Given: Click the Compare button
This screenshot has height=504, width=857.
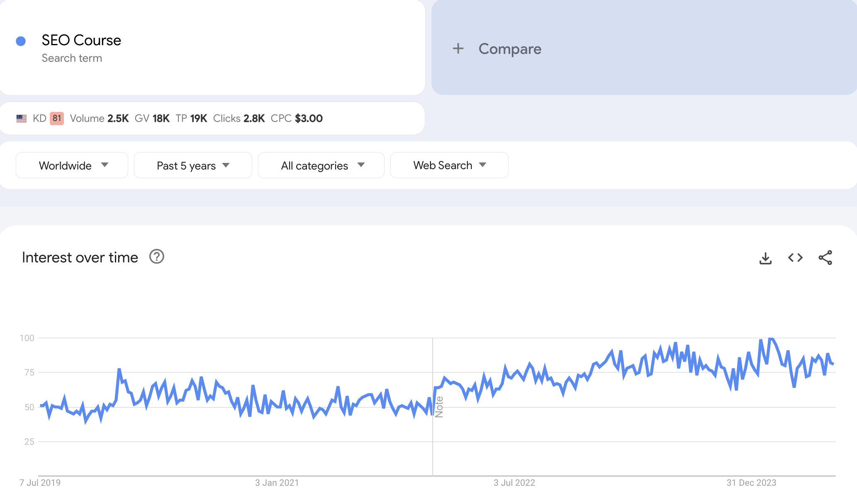Looking at the screenshot, I should (x=510, y=49).
